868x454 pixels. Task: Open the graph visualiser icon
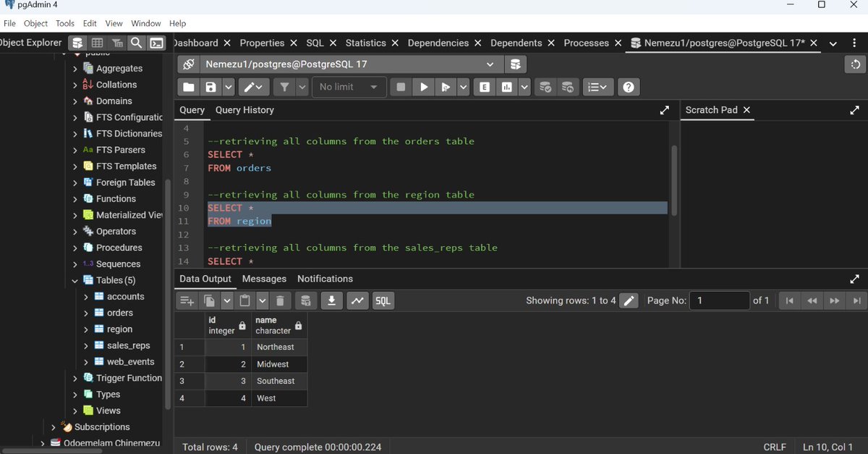coord(357,300)
